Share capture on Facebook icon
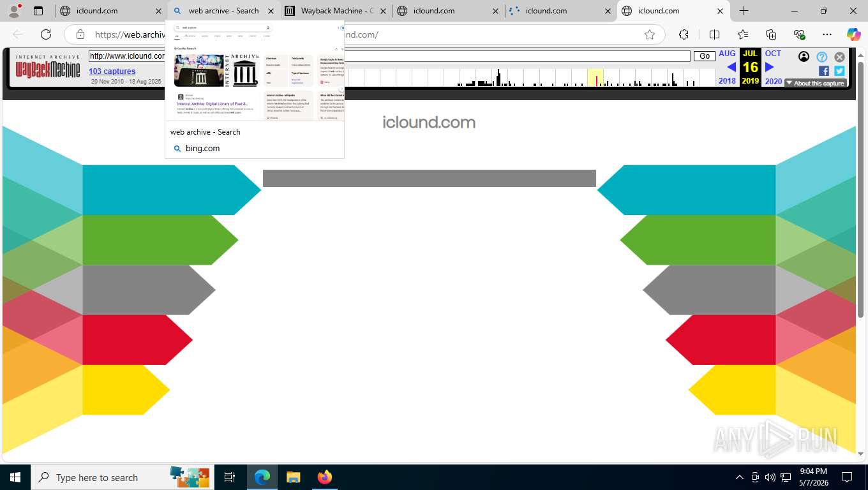Screen dimensions: 868x490 pos(824,71)
